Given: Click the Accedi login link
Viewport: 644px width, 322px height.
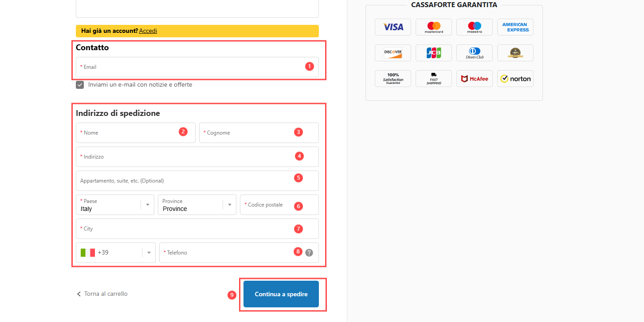Looking at the screenshot, I should click(148, 31).
